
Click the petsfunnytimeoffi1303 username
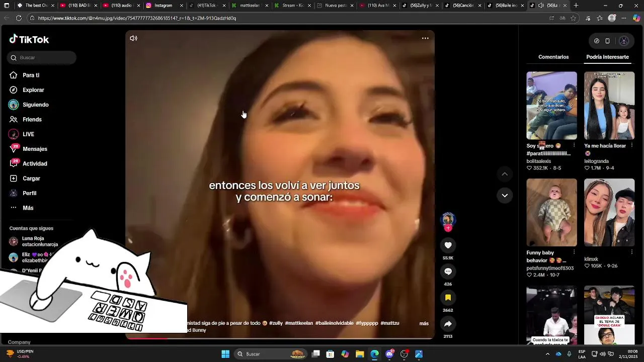(550, 268)
